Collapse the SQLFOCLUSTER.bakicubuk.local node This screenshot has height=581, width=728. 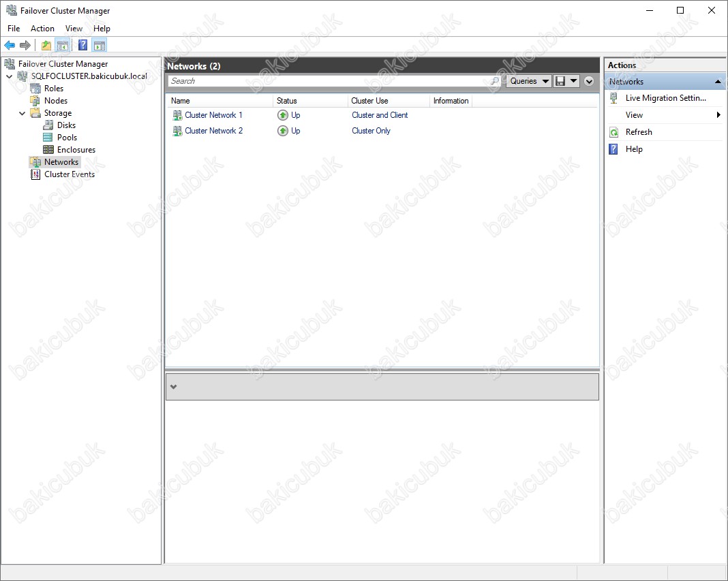[10, 76]
